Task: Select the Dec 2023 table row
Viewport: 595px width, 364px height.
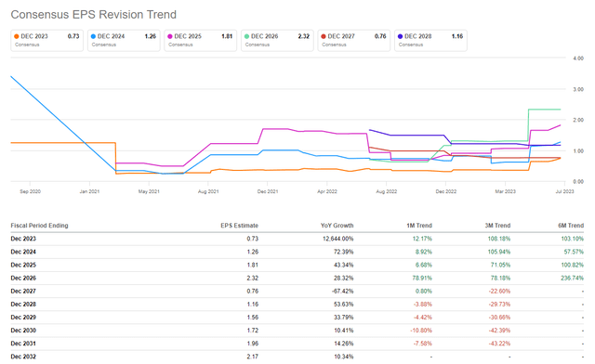Action: (x=297, y=239)
